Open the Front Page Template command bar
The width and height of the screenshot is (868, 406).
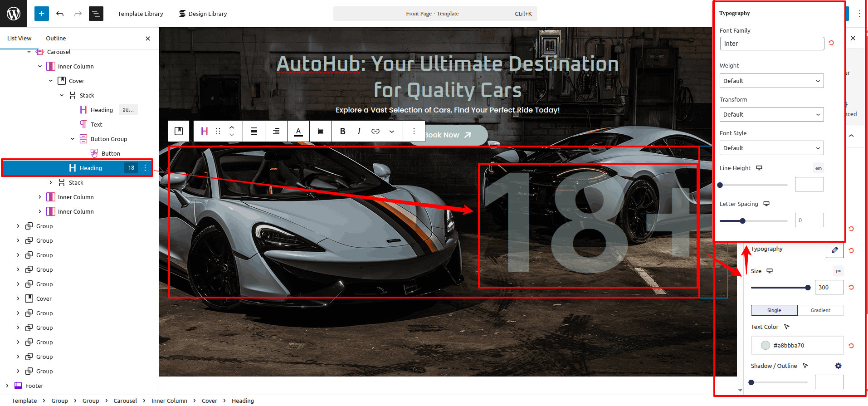(x=435, y=14)
